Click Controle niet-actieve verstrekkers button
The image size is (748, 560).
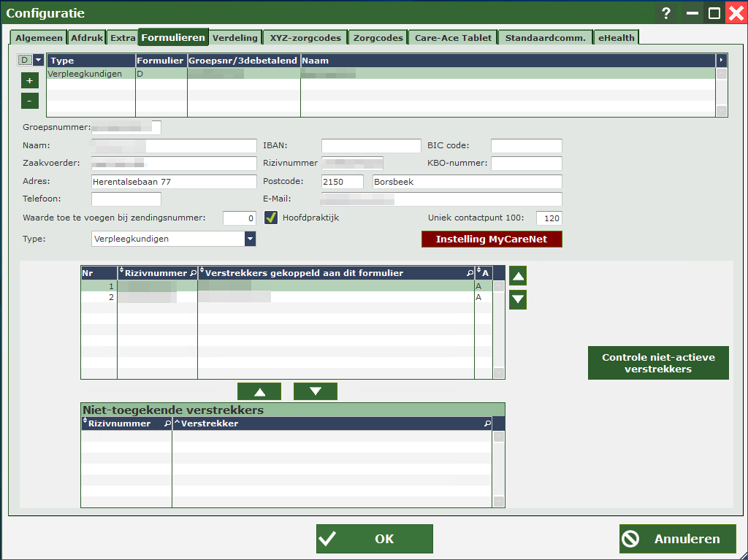(658, 363)
